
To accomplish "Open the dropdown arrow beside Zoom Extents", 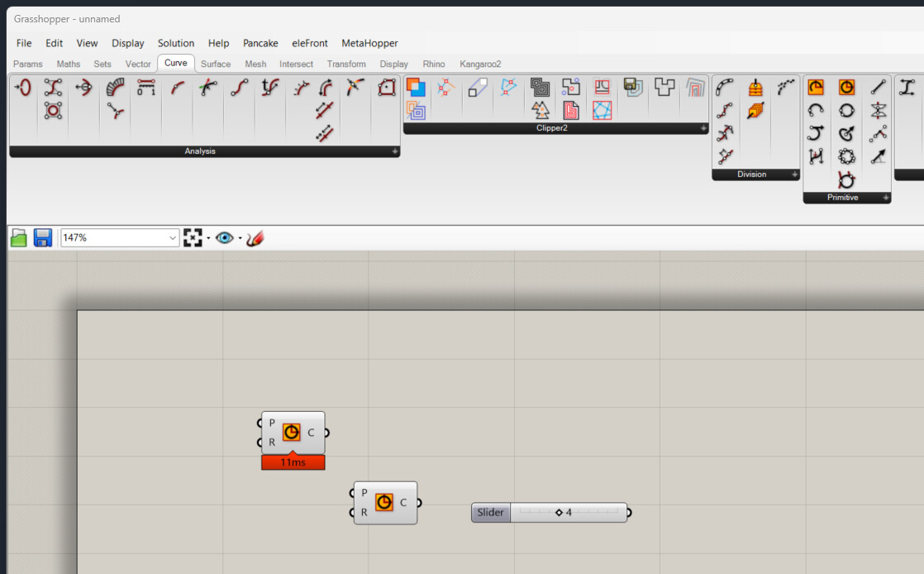I will coord(208,238).
